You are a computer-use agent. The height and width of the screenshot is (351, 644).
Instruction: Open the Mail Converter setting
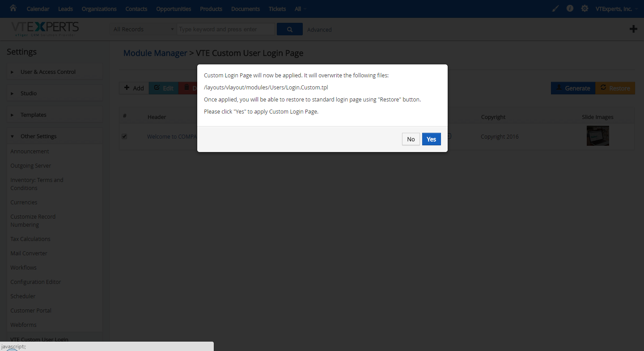click(x=29, y=253)
